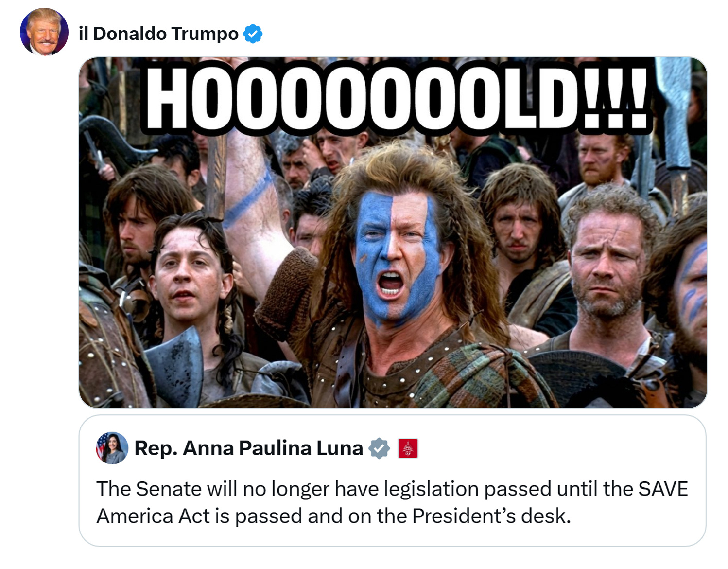Click the dark-haired young man beside the axe

click(x=190, y=277)
